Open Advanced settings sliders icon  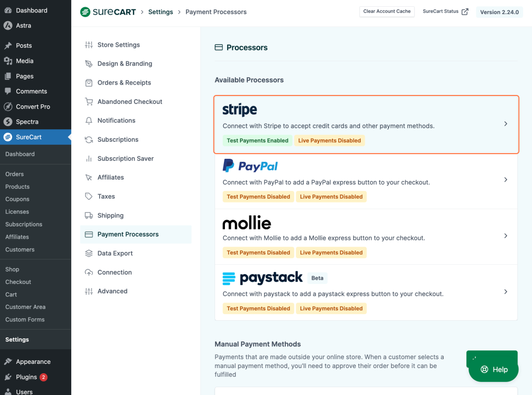pyautogui.click(x=88, y=291)
